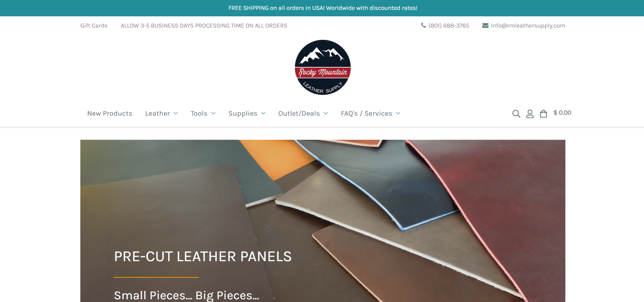Expand the Outlet/Deals chevron
This screenshot has width=644, height=302.
tap(326, 113)
